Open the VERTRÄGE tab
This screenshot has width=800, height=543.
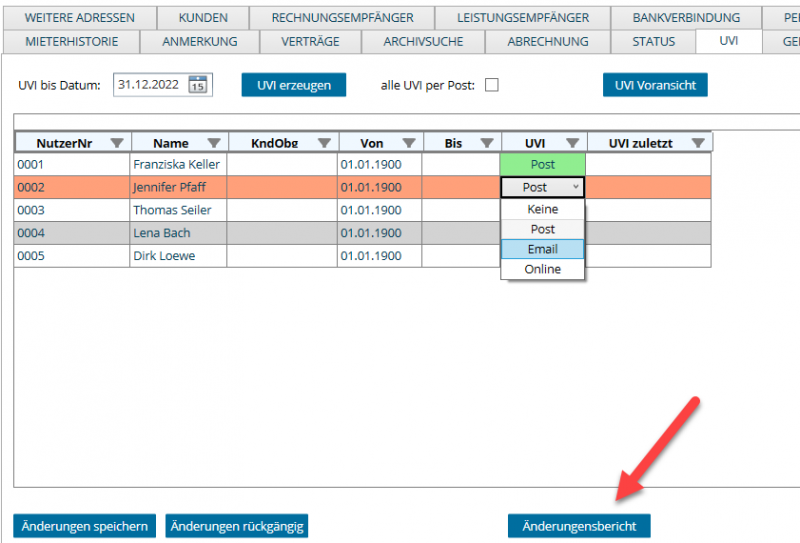coord(310,41)
